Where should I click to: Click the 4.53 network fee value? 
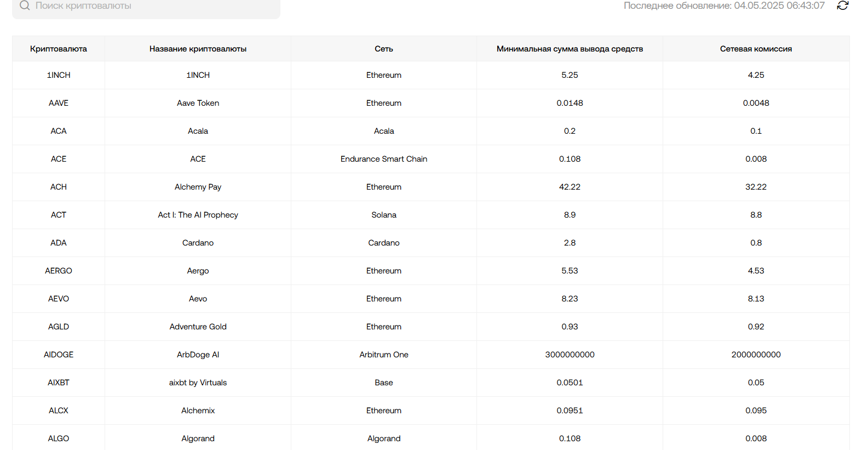point(756,271)
